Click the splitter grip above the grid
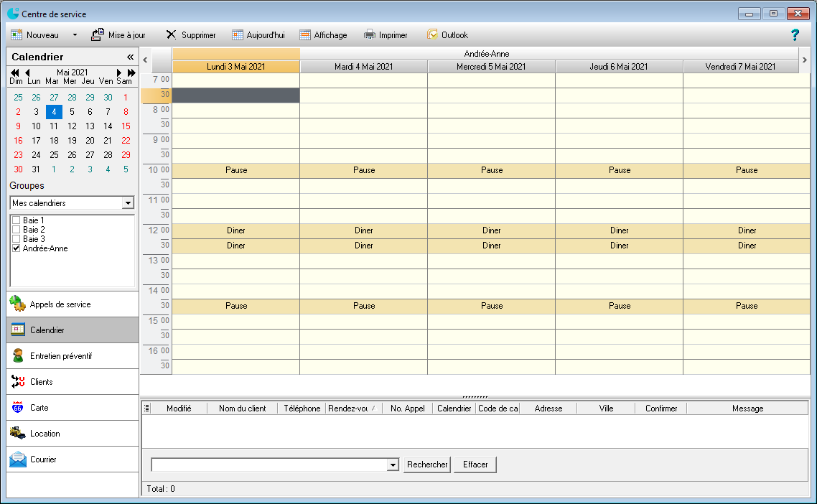The image size is (817, 504). point(475,396)
